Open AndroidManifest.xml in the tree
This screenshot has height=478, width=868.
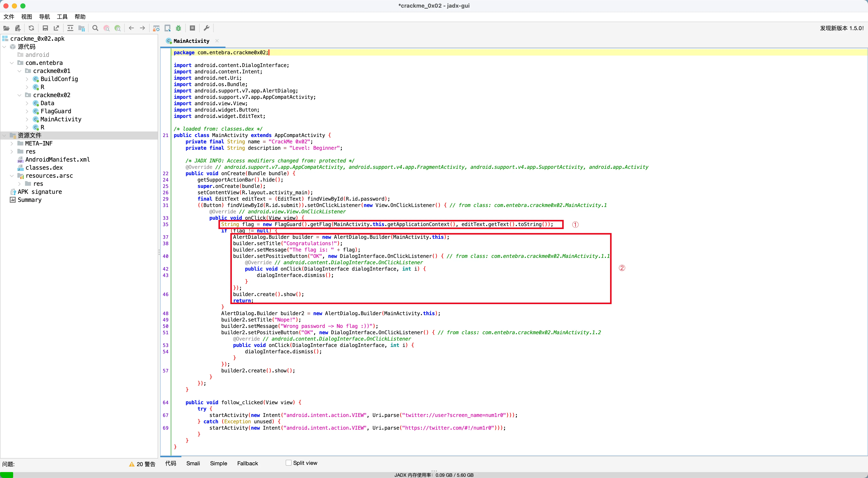tap(57, 159)
